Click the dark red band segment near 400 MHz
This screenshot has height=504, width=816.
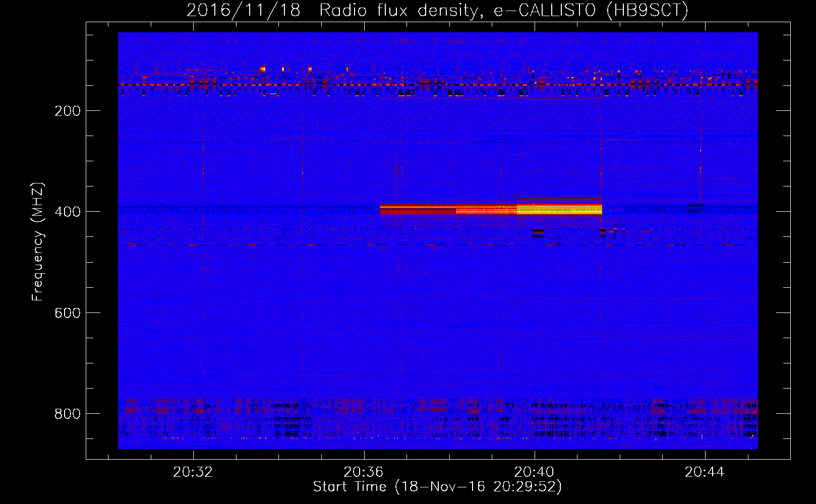[x=418, y=209]
